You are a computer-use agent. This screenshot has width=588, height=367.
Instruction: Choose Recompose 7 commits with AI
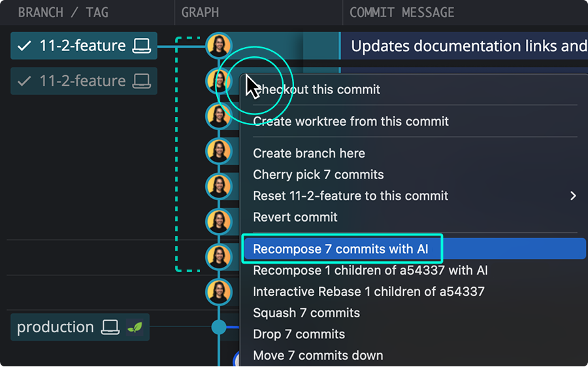[414, 249]
